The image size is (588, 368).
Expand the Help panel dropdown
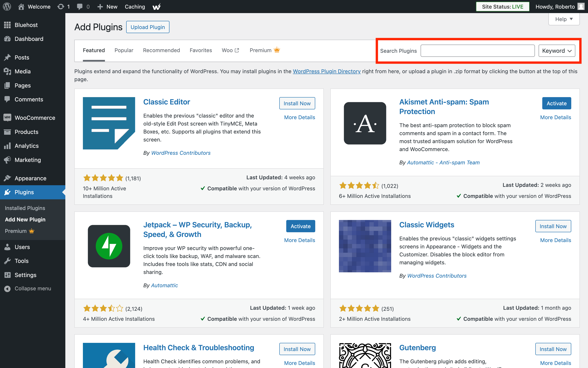pyautogui.click(x=564, y=19)
